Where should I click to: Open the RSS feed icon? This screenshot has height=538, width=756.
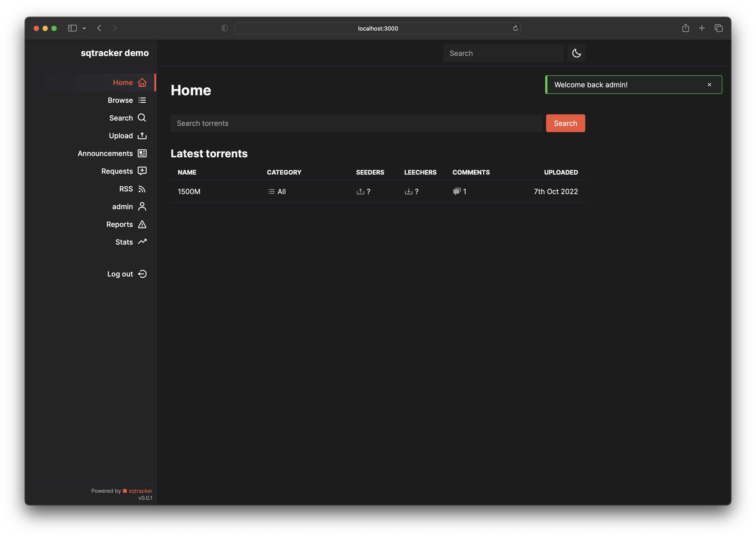(x=142, y=189)
